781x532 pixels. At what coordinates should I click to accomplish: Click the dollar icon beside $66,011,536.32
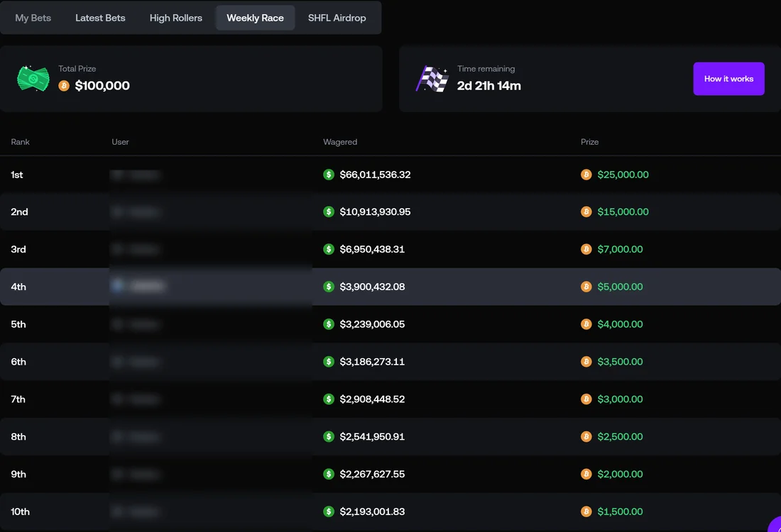tap(329, 174)
